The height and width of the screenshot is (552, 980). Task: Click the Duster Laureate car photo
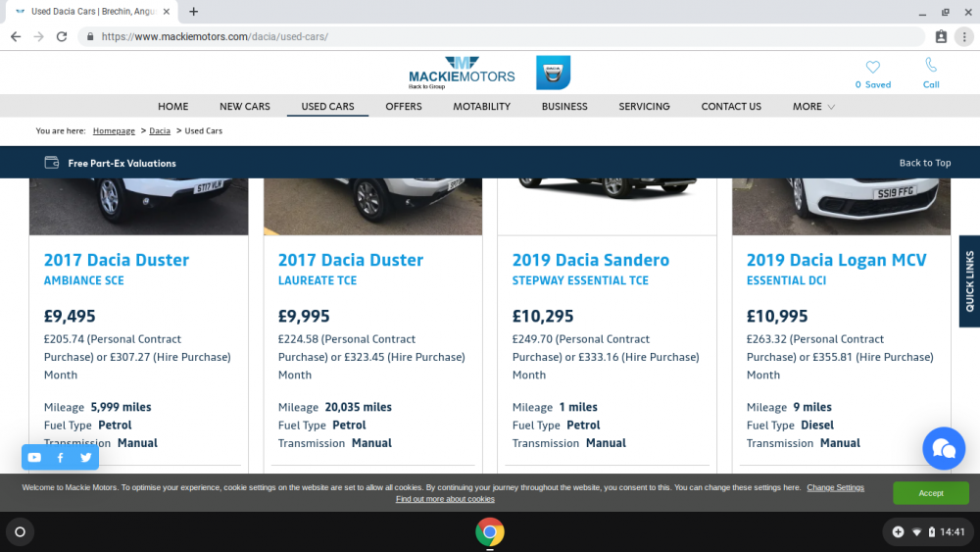[x=373, y=206]
